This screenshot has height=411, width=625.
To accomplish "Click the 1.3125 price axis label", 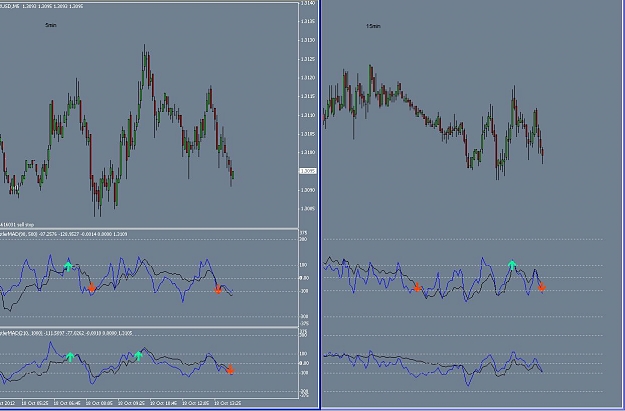I will tap(308, 59).
